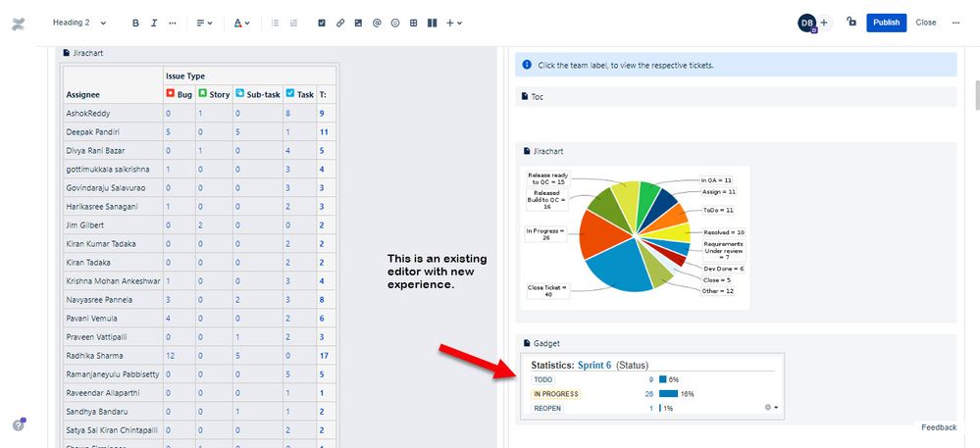Image resolution: width=980 pixels, height=448 pixels.
Task: Publish the page
Action: (x=886, y=23)
